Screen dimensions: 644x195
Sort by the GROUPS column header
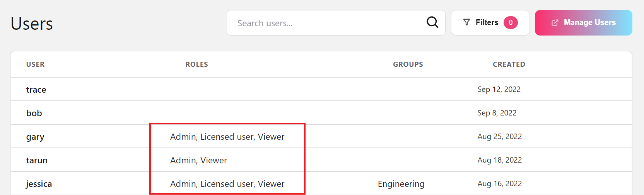(408, 64)
